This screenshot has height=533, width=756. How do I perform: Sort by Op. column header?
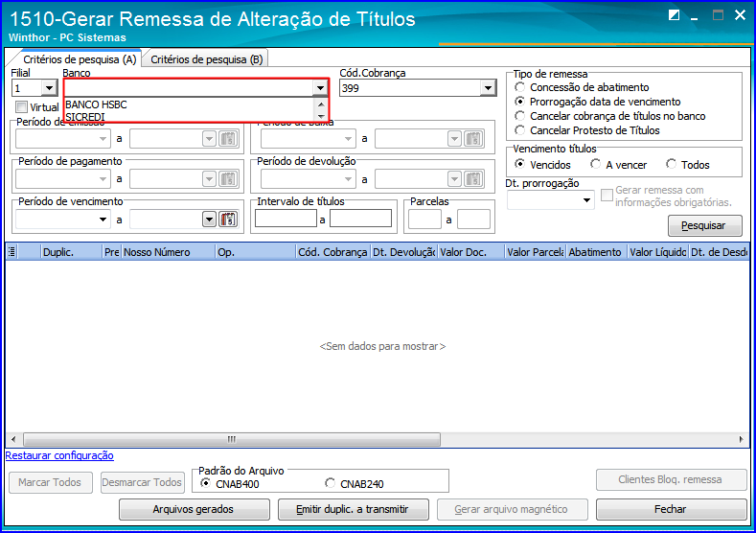tap(255, 252)
